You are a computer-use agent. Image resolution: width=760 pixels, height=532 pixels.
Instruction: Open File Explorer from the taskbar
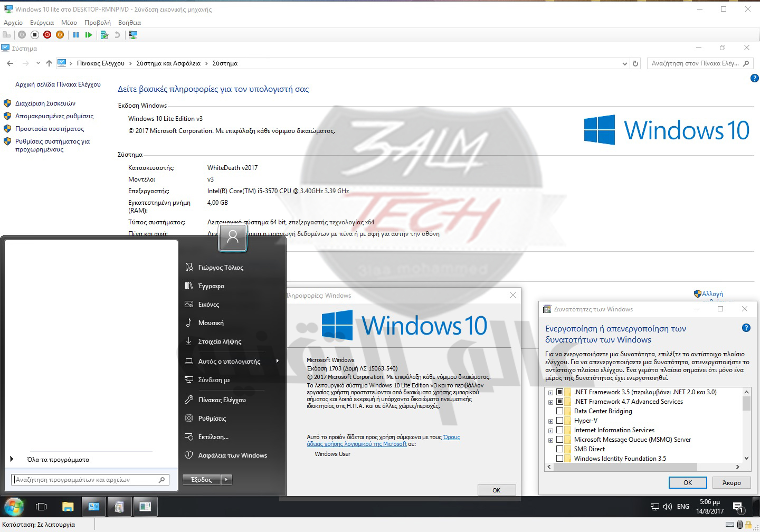[x=68, y=507]
